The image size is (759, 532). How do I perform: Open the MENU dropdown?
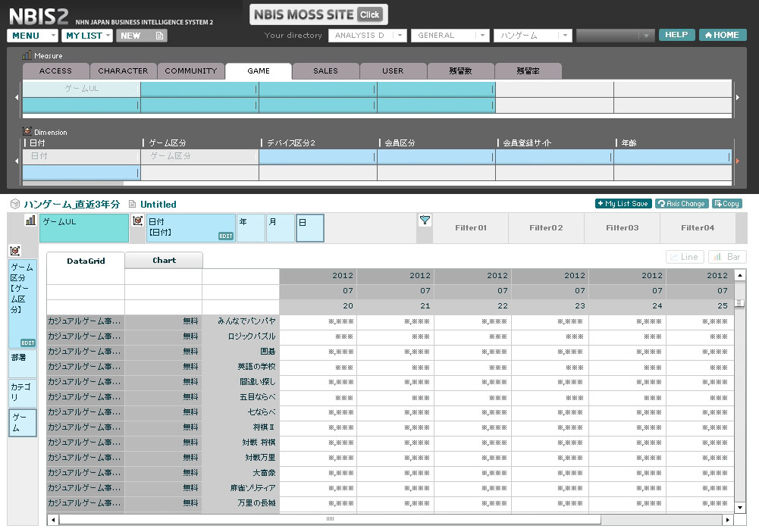[32, 36]
